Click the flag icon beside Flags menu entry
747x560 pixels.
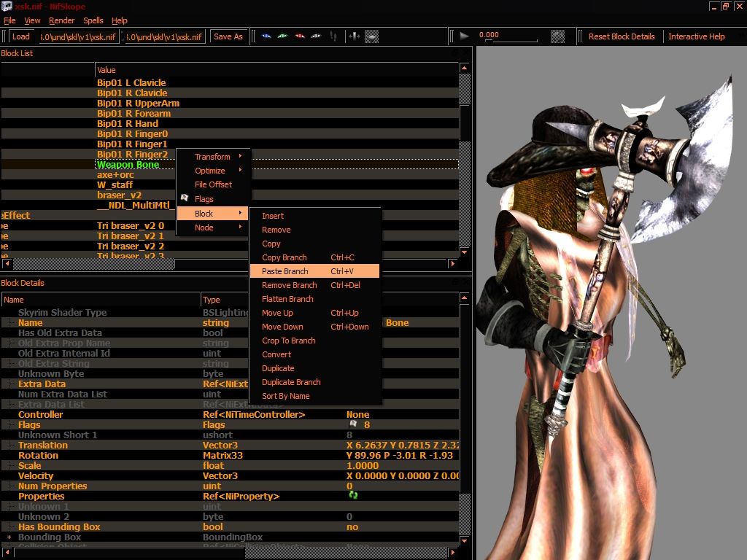(185, 198)
